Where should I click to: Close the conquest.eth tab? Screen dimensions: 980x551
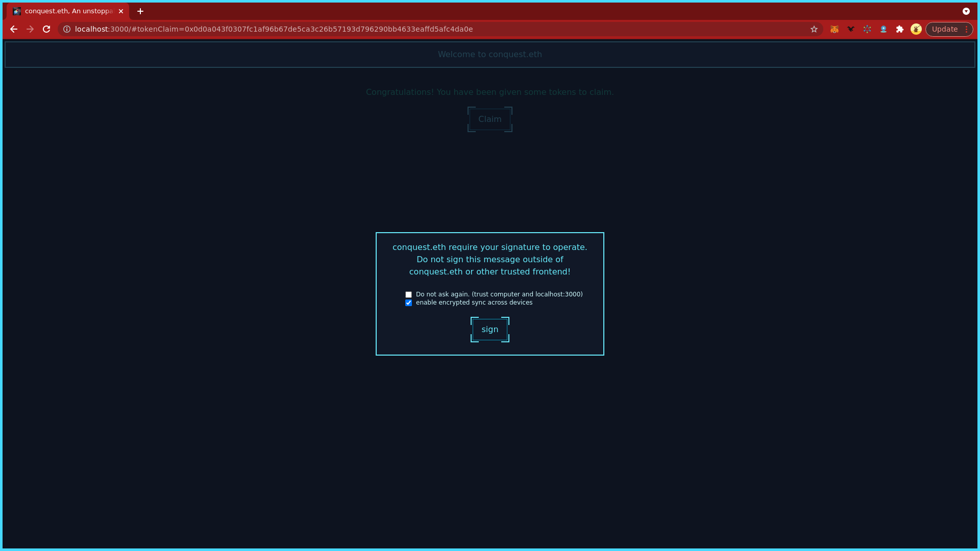point(121,11)
